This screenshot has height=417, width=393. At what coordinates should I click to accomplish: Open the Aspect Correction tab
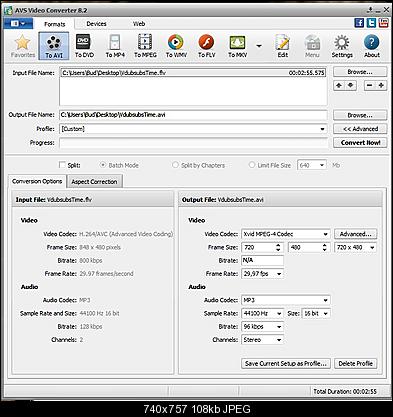94,182
